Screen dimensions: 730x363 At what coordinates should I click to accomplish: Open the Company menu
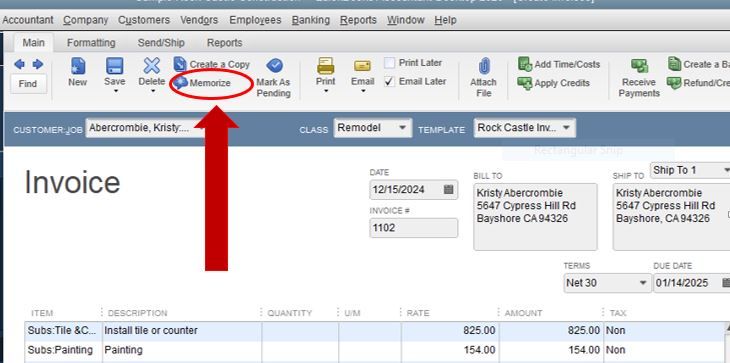tap(86, 20)
